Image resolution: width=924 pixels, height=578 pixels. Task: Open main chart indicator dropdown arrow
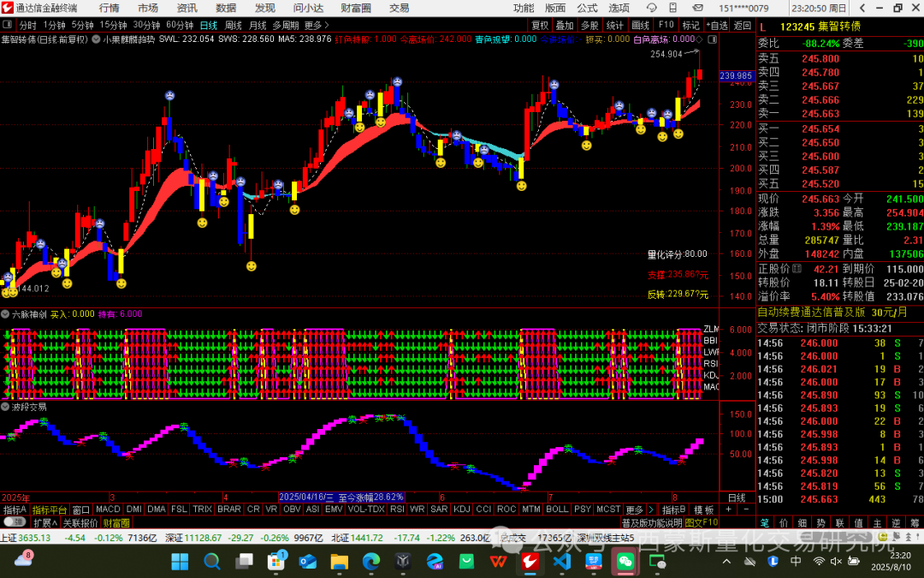96,39
